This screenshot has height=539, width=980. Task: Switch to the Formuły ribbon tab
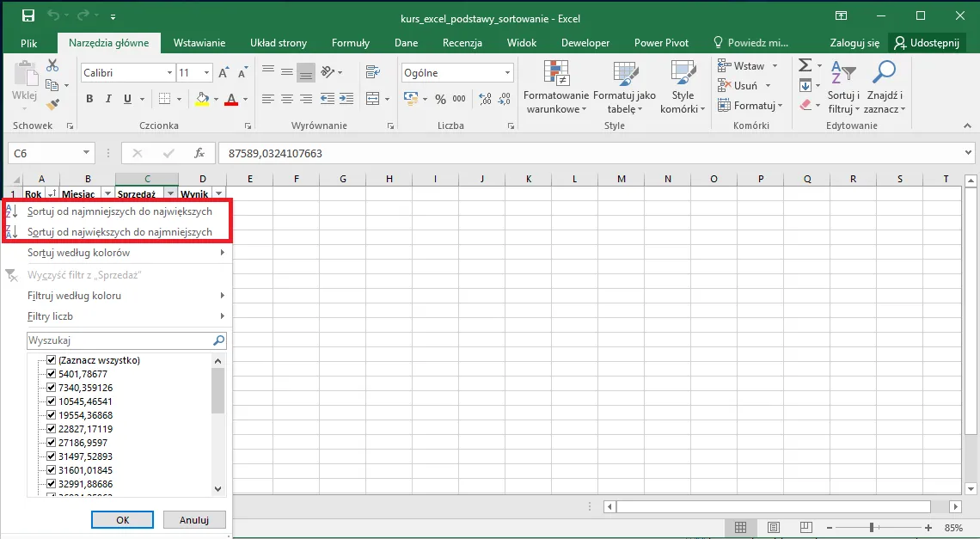click(350, 43)
